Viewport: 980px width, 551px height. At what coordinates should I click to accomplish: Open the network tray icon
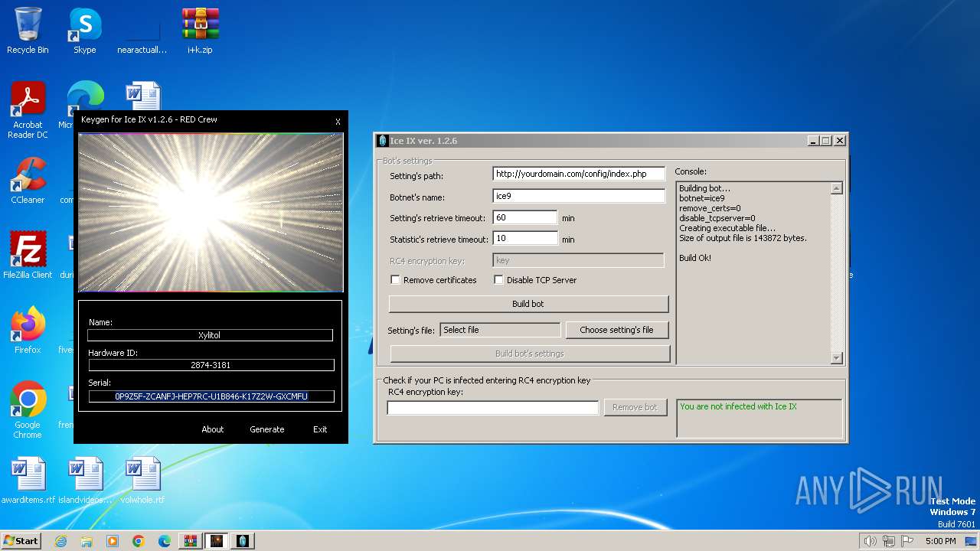coord(889,541)
